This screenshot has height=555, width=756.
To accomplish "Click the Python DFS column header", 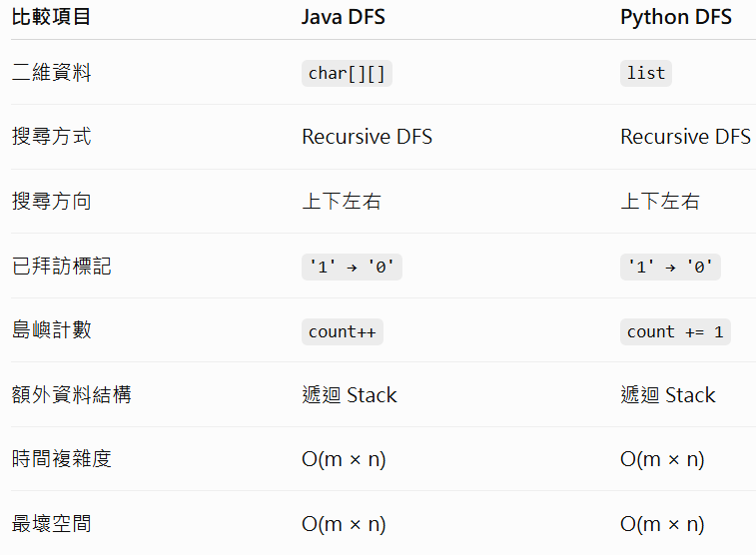I will (676, 17).
